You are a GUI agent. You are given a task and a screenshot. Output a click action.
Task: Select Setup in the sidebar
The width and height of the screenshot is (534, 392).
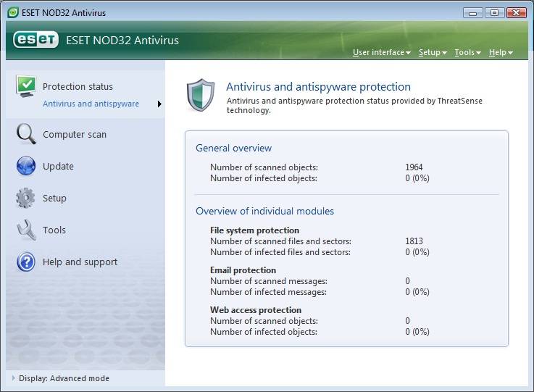coord(54,199)
